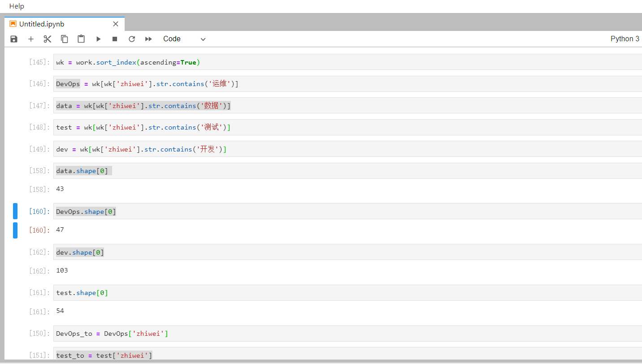Click the [146] input prompt

point(39,84)
